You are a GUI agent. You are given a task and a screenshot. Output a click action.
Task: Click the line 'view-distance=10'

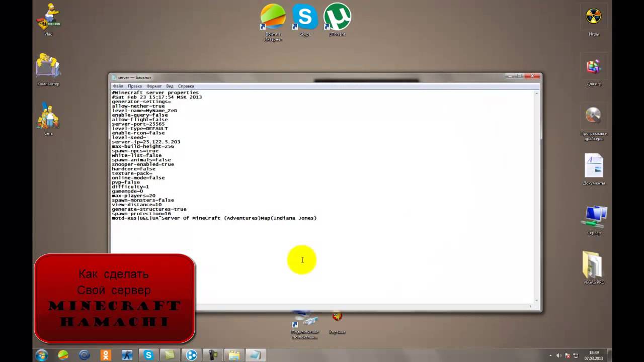tap(136, 205)
